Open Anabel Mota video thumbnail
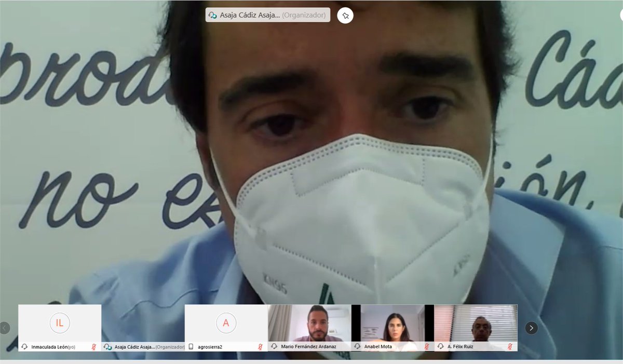The height and width of the screenshot is (364, 623). point(392,328)
